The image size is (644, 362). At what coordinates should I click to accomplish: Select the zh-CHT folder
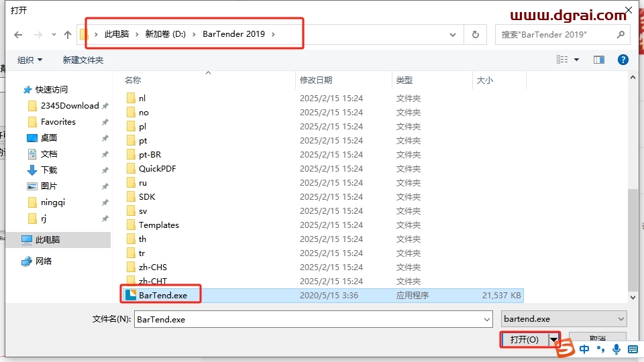tap(152, 281)
